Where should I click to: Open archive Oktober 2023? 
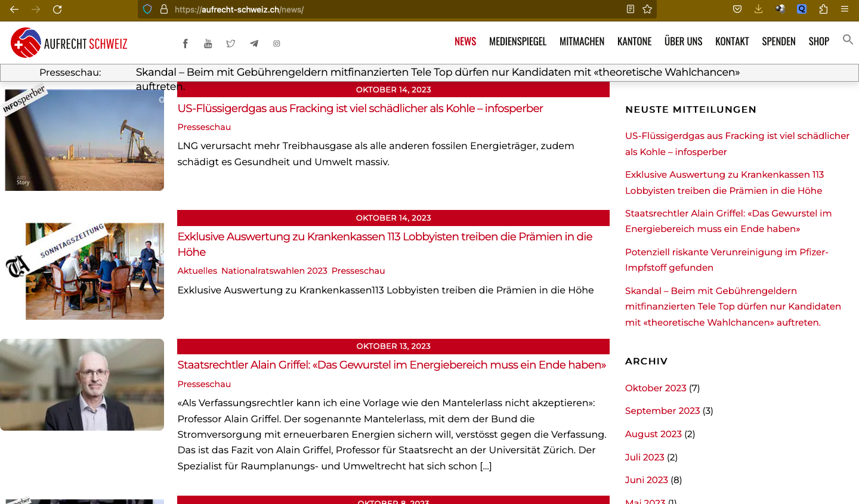click(x=656, y=388)
